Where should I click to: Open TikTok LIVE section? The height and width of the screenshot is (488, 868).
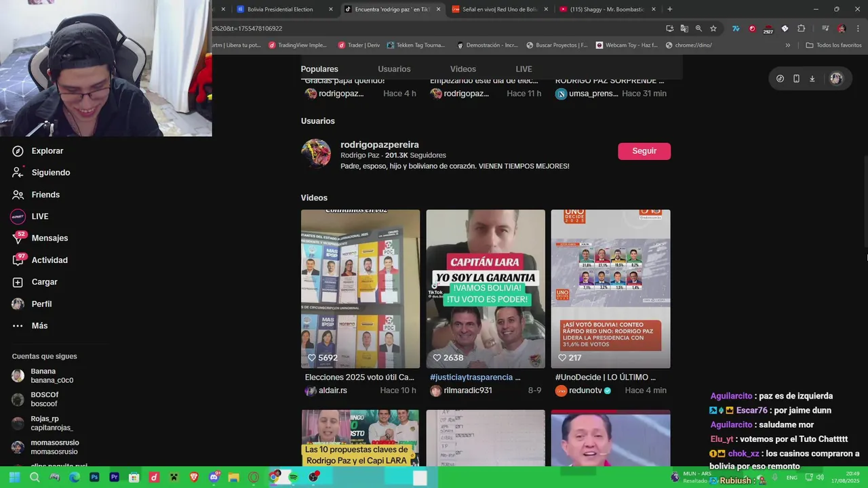(30, 216)
